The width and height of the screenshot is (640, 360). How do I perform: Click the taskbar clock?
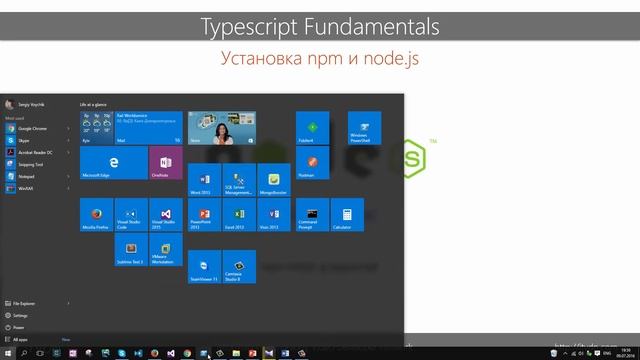[625, 353]
